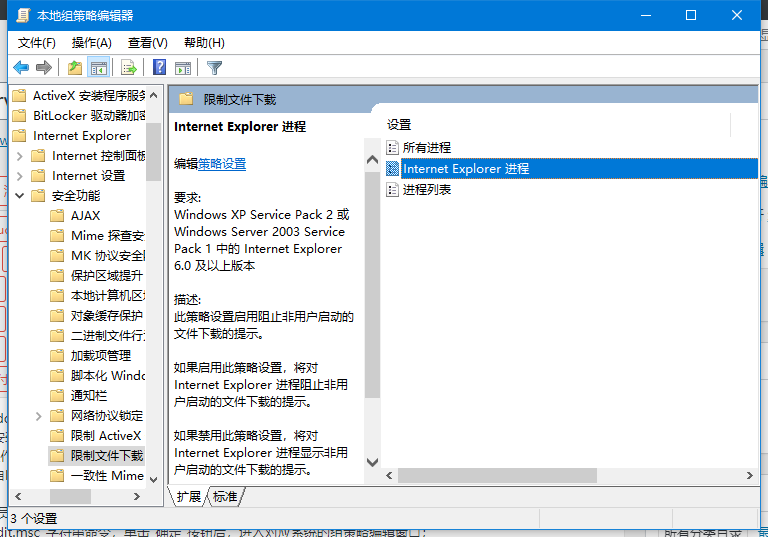The height and width of the screenshot is (537, 768).
Task: Select the 对象缓存保护 tree item
Action: (x=107, y=316)
